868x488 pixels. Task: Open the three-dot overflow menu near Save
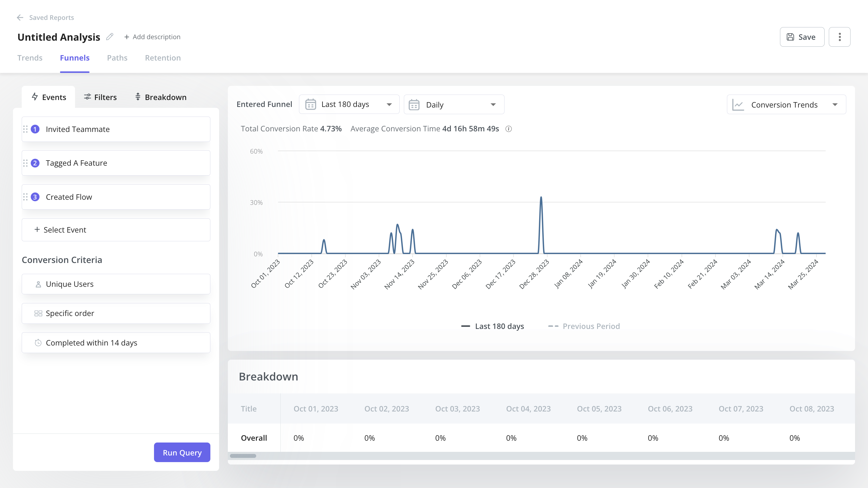point(840,37)
